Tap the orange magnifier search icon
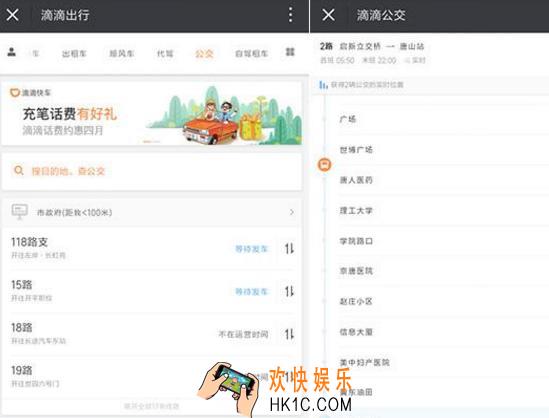 point(19,171)
